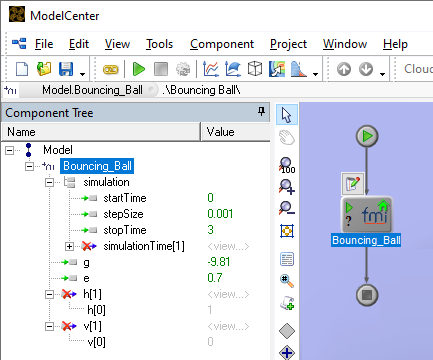Open the Window menu
The image size is (433, 360).
coord(345,44)
